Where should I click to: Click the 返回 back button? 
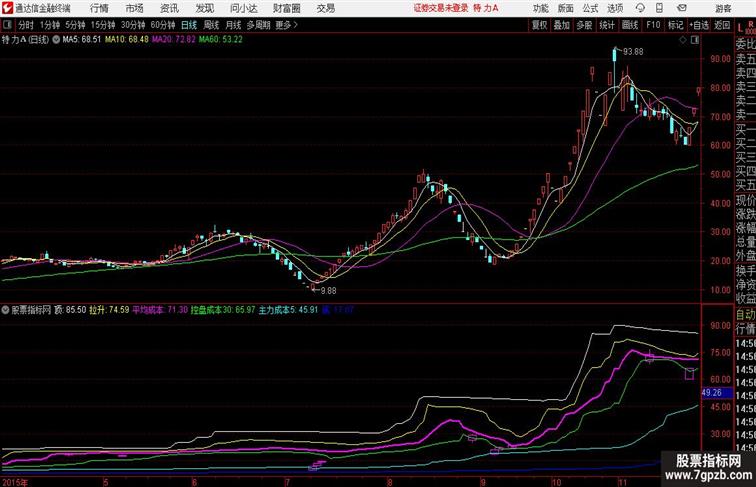click(x=722, y=25)
